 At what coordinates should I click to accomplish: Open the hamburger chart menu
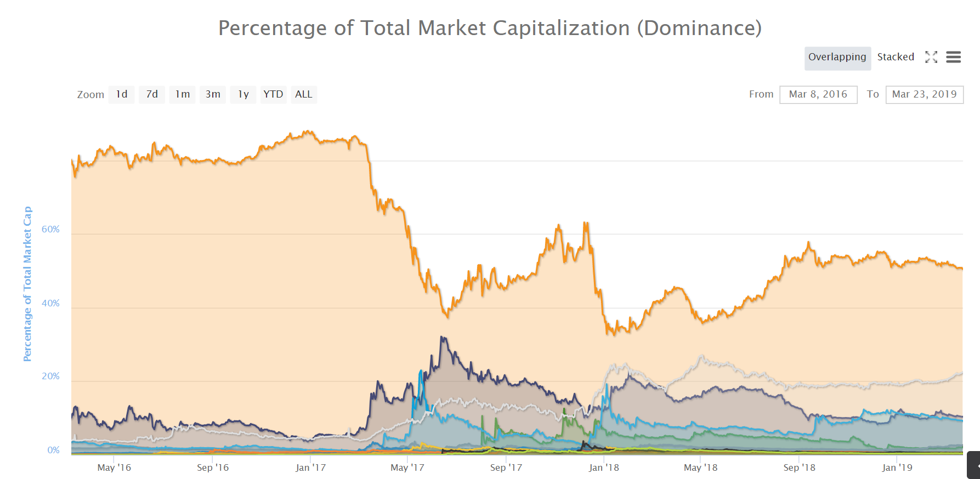point(954,57)
